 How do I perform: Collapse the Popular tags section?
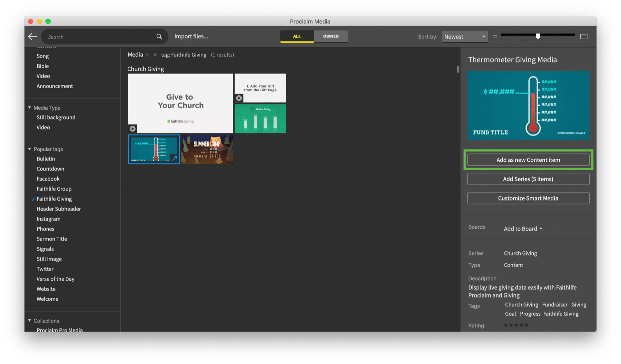tap(30, 149)
